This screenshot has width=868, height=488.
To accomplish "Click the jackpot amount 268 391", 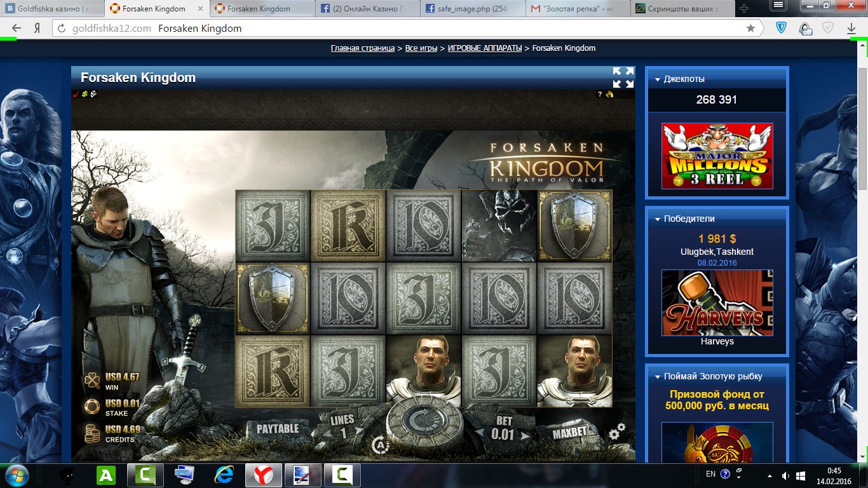I will click(717, 100).
